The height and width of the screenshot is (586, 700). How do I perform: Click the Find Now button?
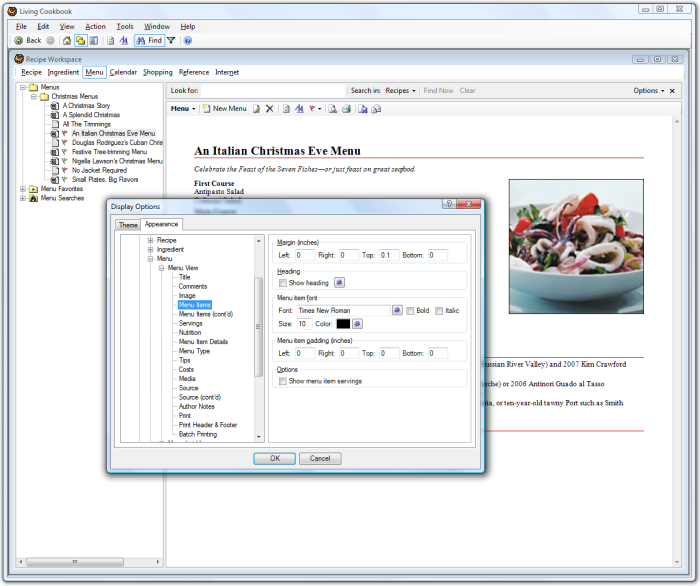pos(438,91)
